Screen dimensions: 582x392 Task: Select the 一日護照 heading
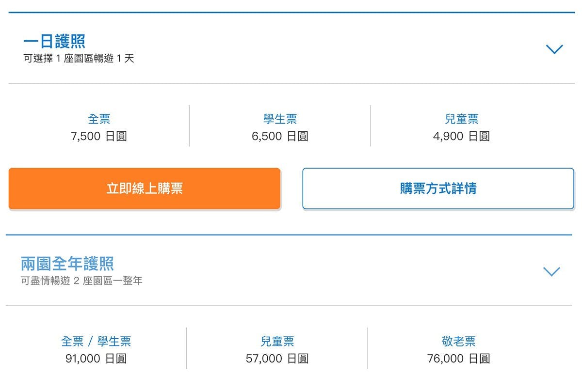54,41
